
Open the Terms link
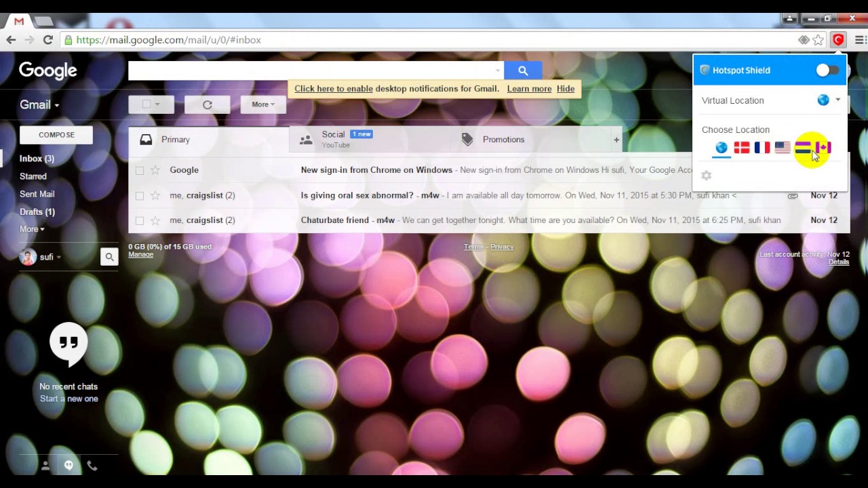[474, 247]
